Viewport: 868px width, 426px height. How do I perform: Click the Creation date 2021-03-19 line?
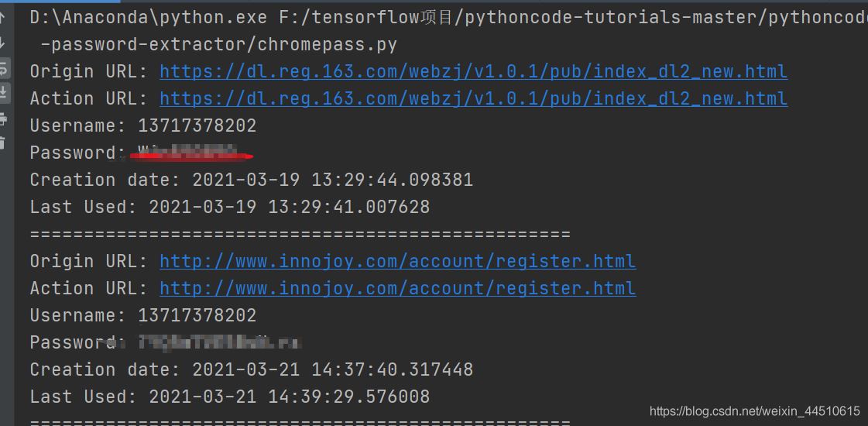coord(251,180)
